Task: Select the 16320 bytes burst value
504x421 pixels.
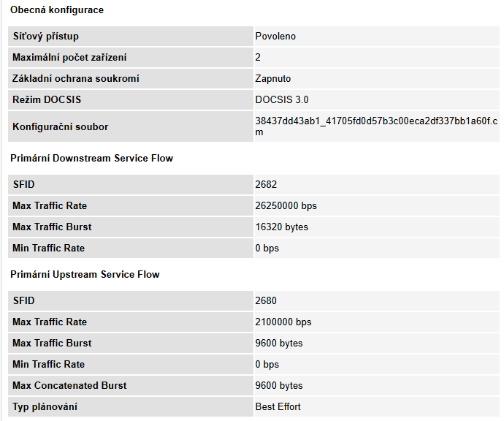Action: pyautogui.click(x=281, y=227)
